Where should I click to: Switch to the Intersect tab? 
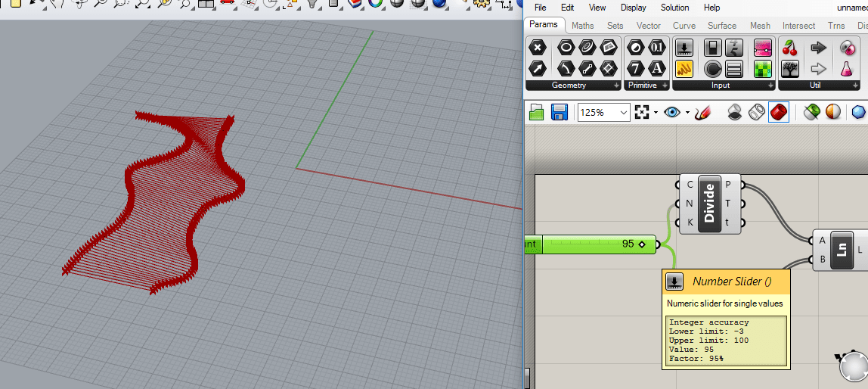coord(798,26)
